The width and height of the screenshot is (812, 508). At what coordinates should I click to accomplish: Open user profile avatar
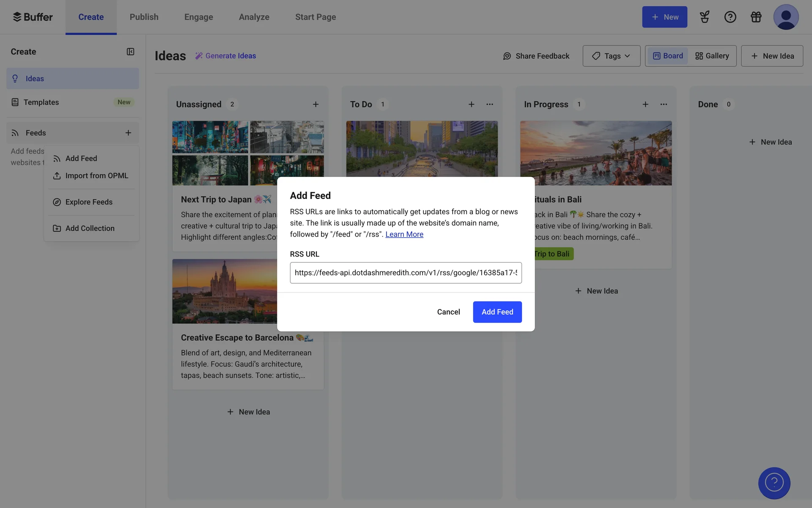coord(785,17)
